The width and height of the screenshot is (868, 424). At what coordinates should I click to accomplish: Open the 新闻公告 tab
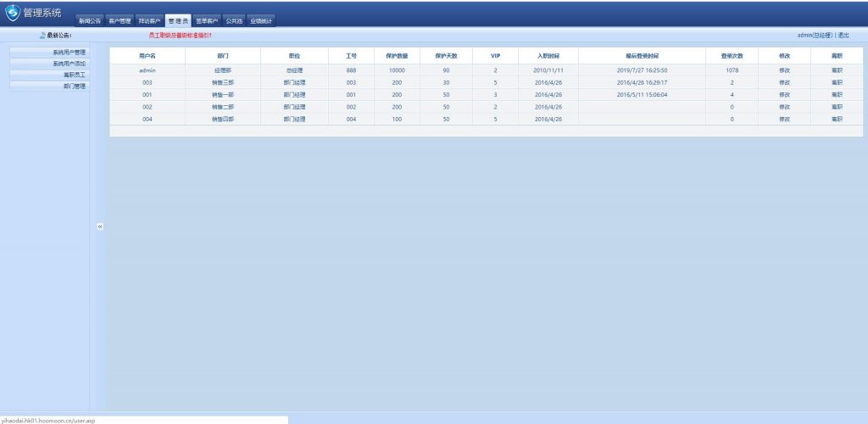(90, 20)
